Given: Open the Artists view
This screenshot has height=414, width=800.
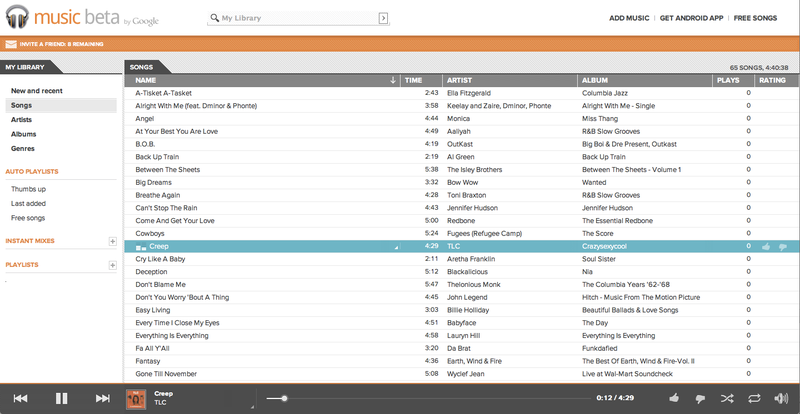Looking at the screenshot, I should [21, 120].
